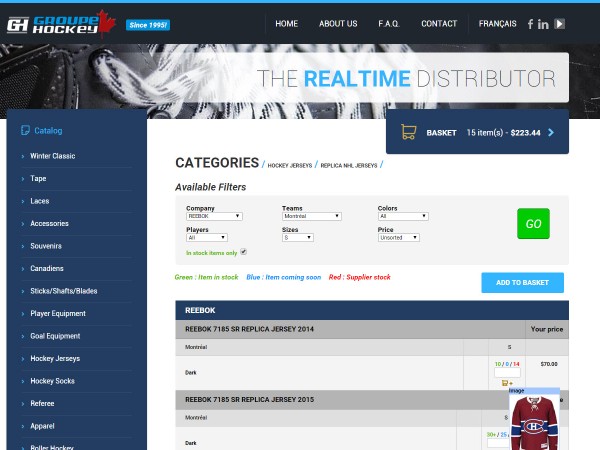Open the Laces category

click(x=40, y=201)
